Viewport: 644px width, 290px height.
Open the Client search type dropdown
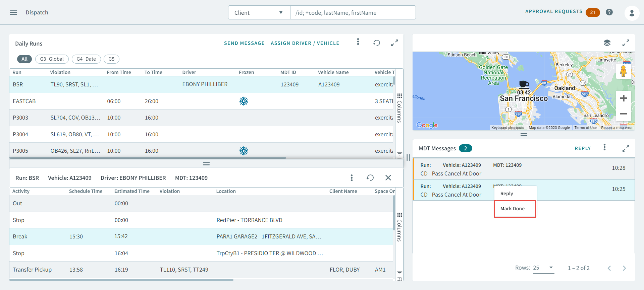tap(259, 13)
